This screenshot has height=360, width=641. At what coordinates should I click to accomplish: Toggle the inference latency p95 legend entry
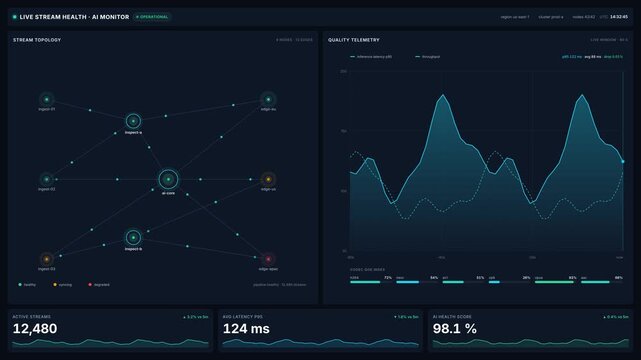point(371,57)
